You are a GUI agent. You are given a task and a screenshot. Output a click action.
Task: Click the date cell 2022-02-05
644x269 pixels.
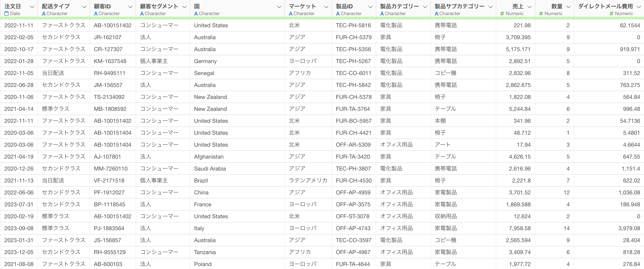(x=19, y=37)
